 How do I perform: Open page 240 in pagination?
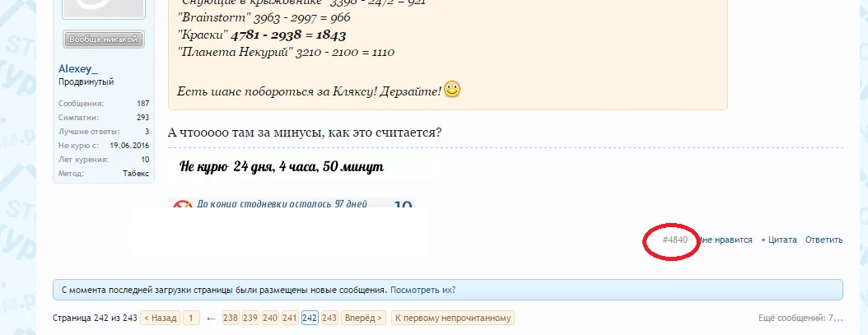[270, 318]
